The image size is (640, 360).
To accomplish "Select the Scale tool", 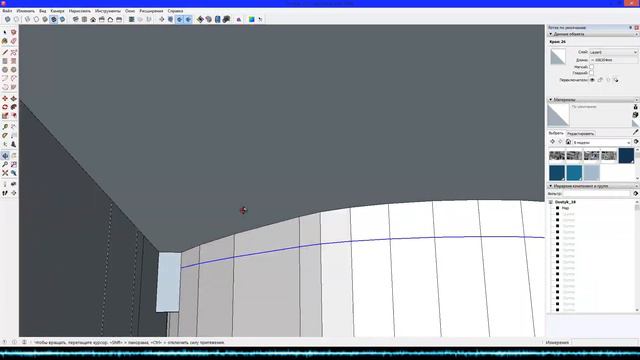I will tap(5, 116).
